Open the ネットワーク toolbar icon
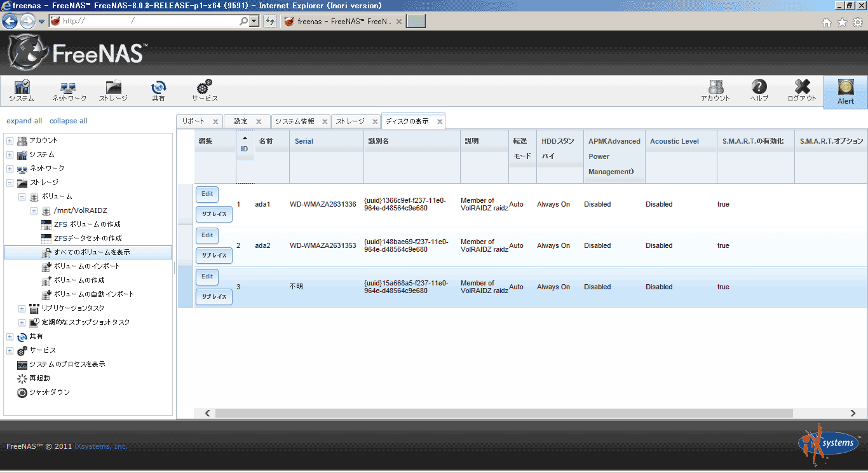Image resolution: width=868 pixels, height=473 pixels. click(x=69, y=91)
